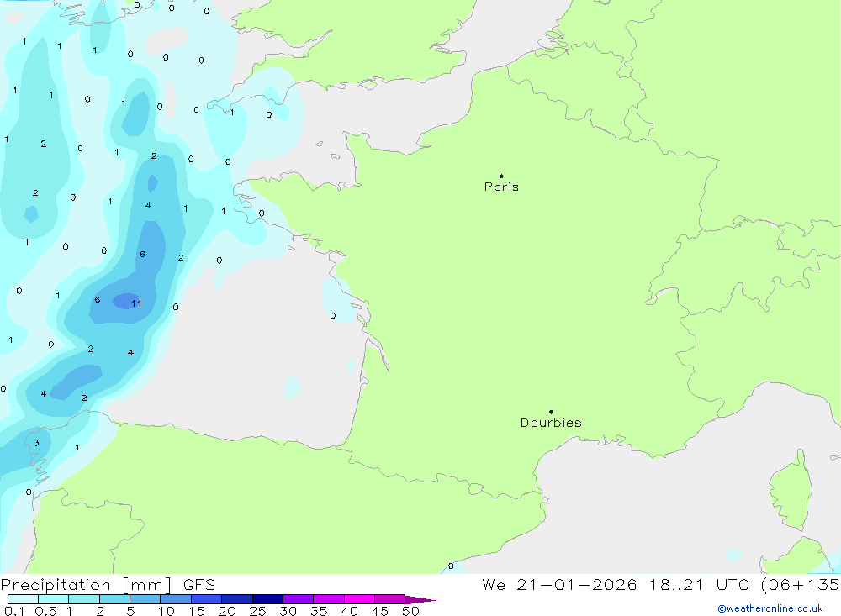This screenshot has width=841, height=616.
Task: Select the Dourbies location dot marker
Action: click(551, 412)
